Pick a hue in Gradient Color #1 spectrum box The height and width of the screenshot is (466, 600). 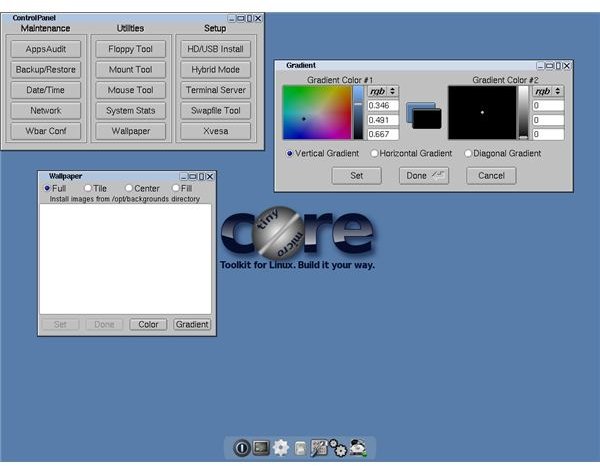[317, 112]
